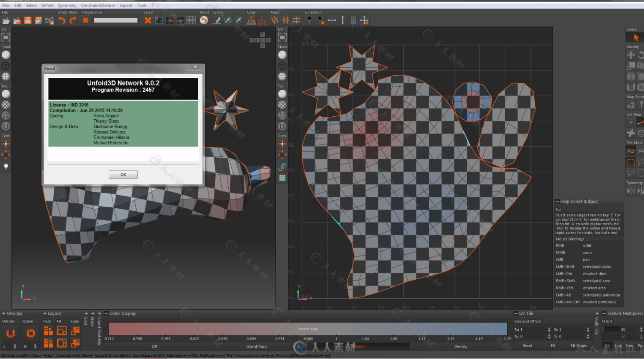Click the Free texture multiplier button

tap(629, 346)
